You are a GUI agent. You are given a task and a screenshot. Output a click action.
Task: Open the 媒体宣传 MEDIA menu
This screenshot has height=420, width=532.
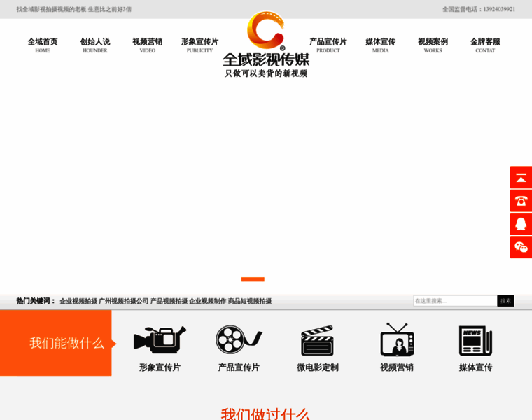coord(381,45)
